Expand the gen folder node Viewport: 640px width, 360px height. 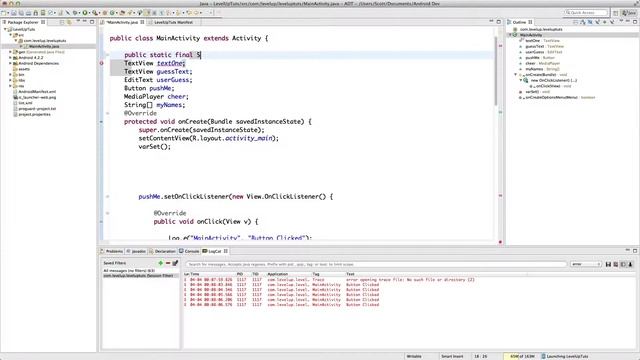[10, 52]
